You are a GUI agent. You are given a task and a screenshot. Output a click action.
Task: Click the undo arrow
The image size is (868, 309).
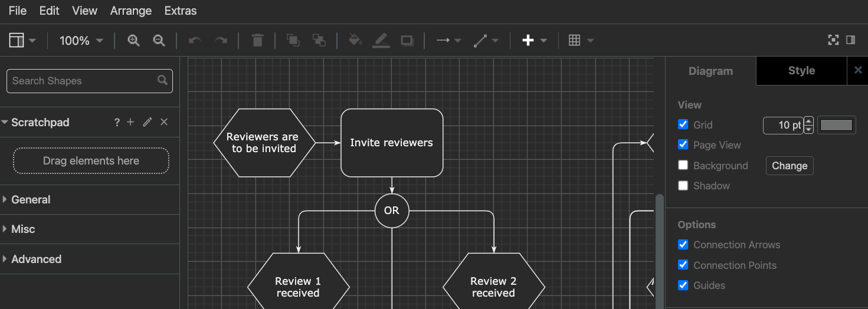tap(195, 40)
